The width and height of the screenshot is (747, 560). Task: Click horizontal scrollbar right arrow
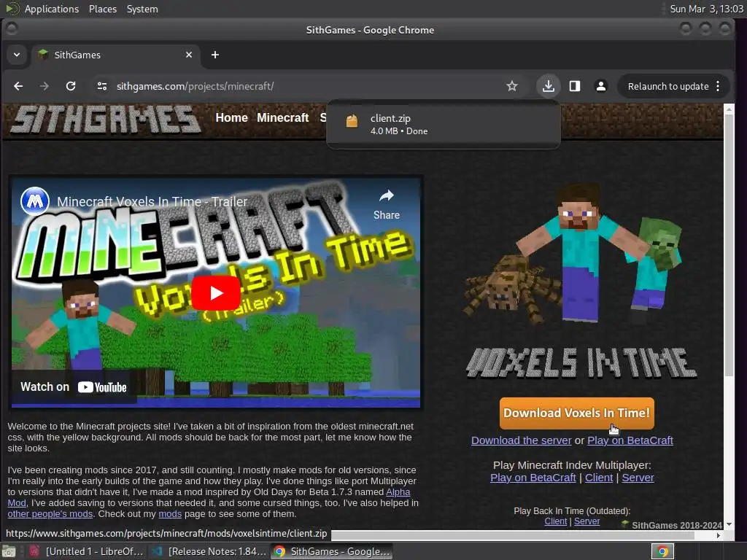click(719, 535)
